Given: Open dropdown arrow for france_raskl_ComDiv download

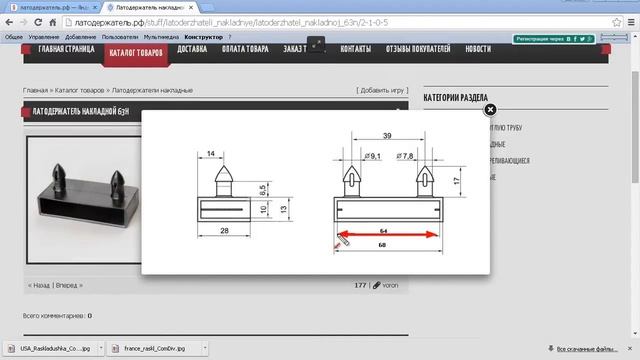Looking at the screenshot, I should 205,349.
